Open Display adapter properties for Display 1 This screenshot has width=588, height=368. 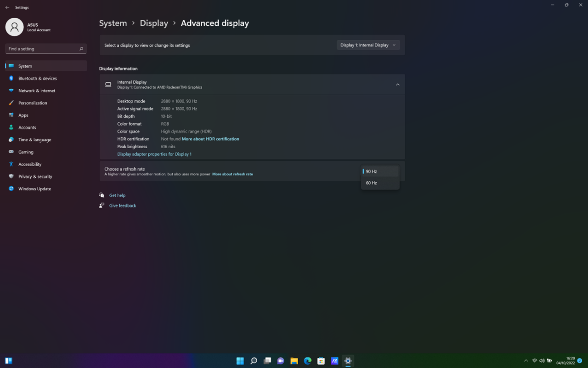pyautogui.click(x=154, y=154)
